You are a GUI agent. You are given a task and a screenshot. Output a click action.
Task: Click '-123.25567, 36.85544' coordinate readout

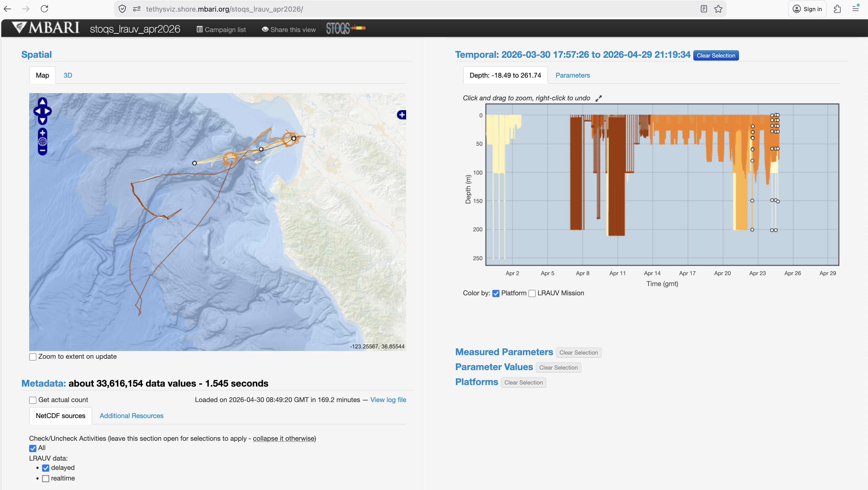pyautogui.click(x=377, y=347)
